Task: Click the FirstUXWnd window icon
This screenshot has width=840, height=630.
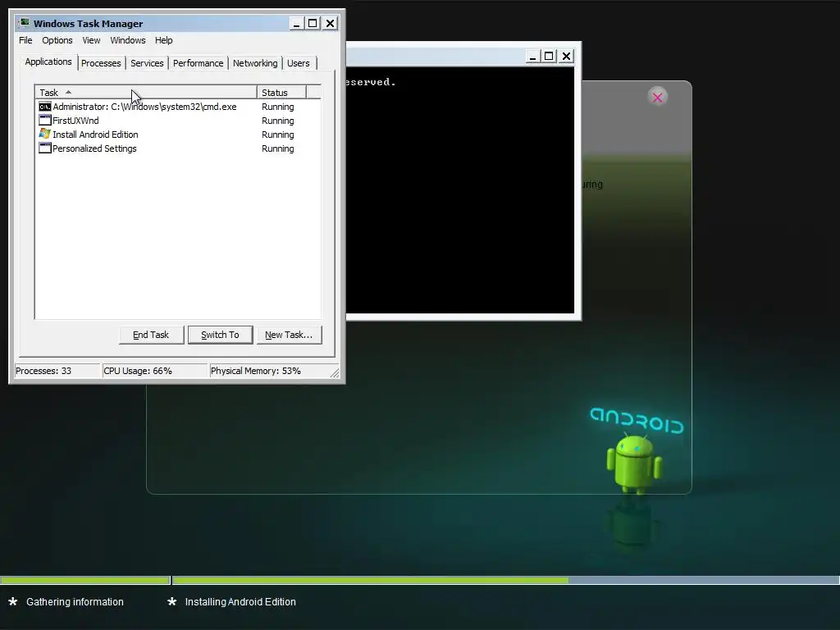Action: tap(45, 121)
